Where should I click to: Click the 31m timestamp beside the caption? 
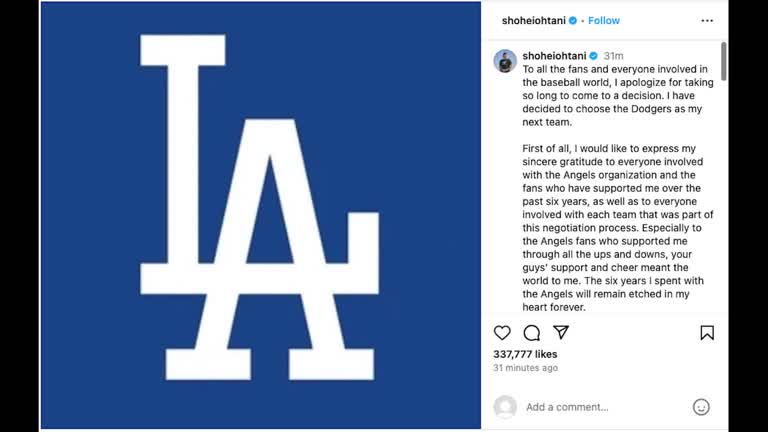614,56
